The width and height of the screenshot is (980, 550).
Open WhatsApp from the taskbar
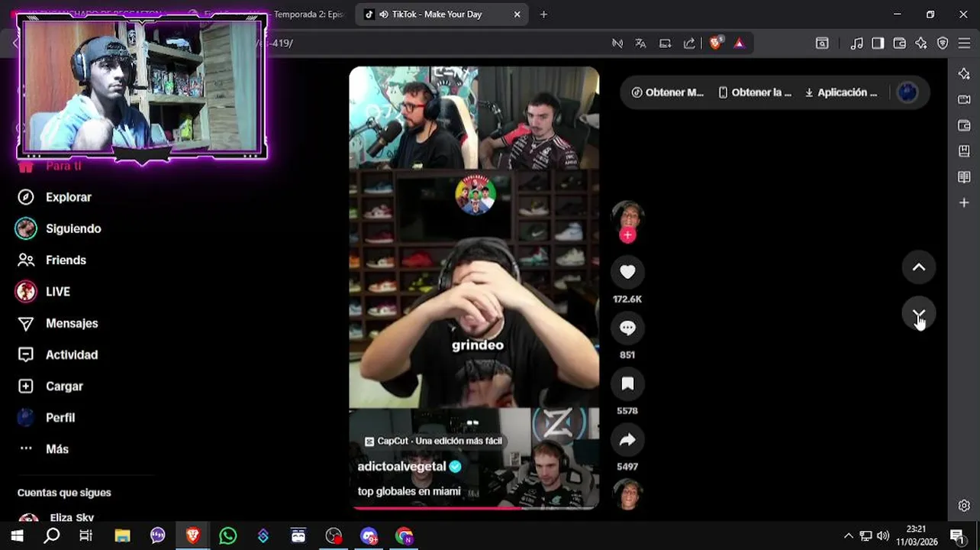(228, 535)
